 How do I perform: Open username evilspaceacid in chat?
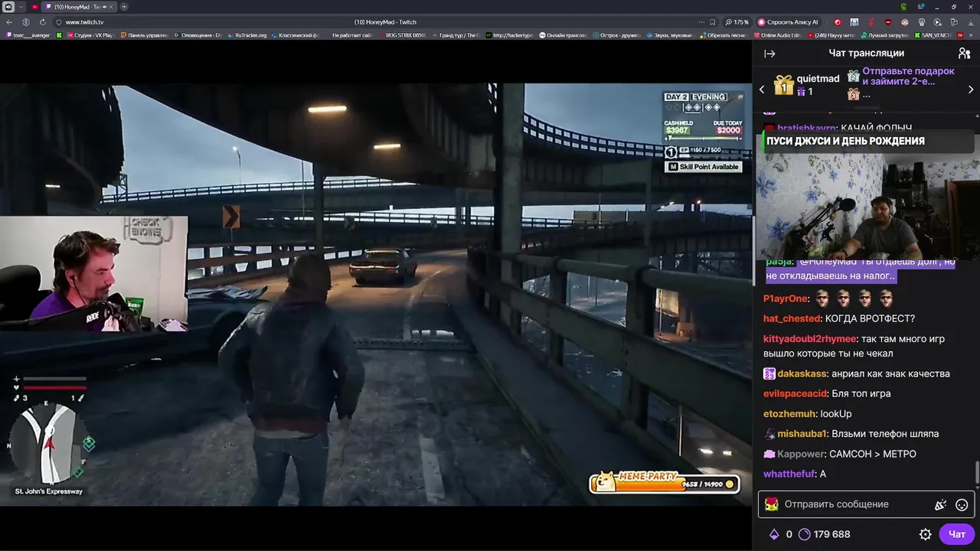[795, 393]
